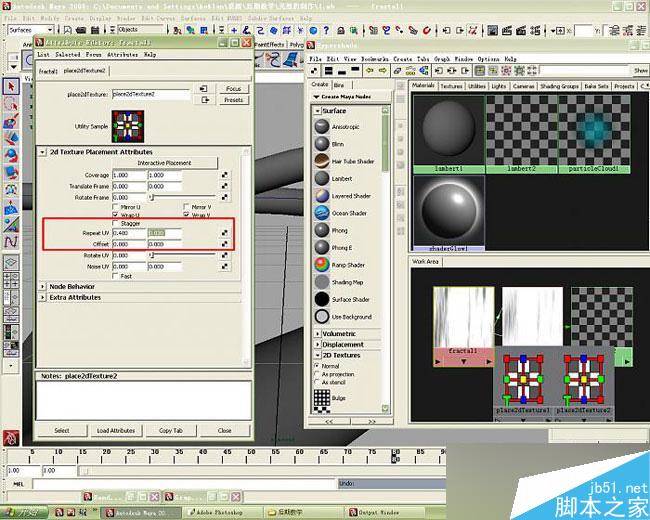Viewport: 650px width, 520px height.
Task: Toggle the Wrap U checkbox
Action: pyautogui.click(x=116, y=215)
